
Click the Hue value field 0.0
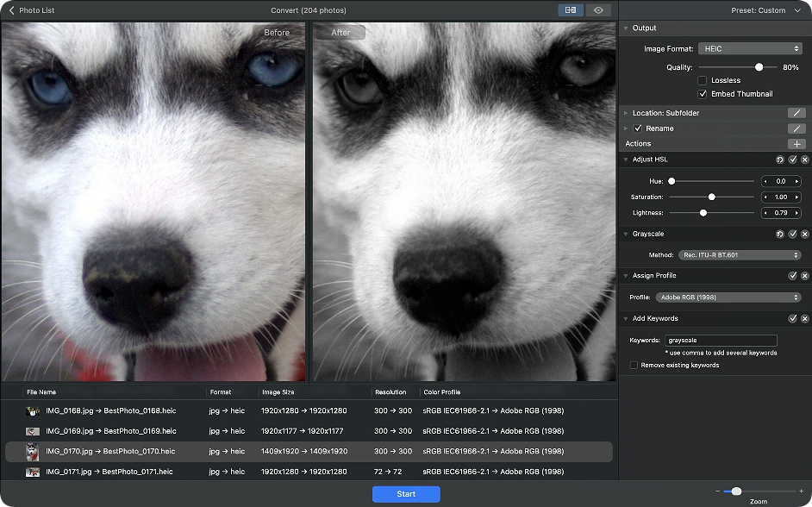coord(781,181)
